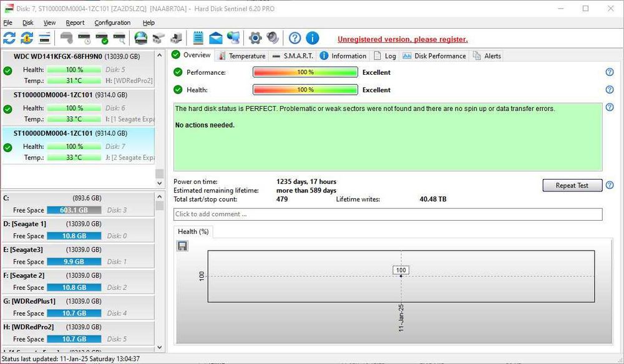The image size is (624, 364).
Task: Click the globe over disk toolbar icon
Action: pos(141,38)
